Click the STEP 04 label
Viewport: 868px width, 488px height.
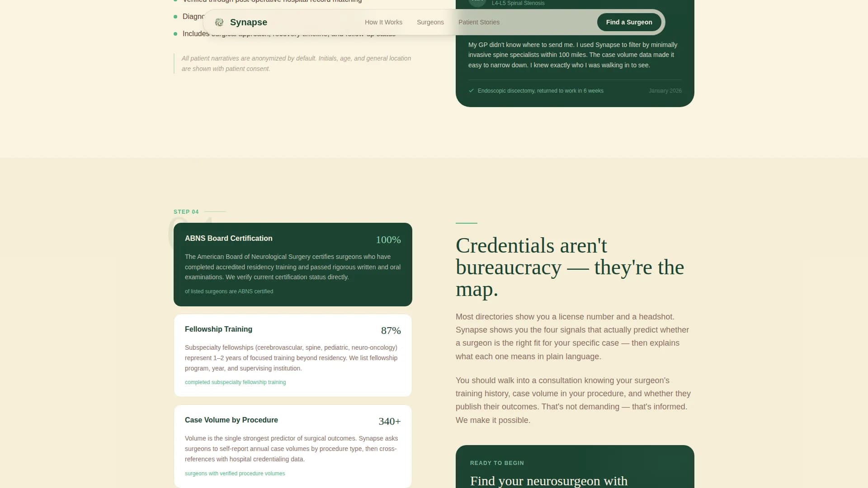[x=186, y=211]
